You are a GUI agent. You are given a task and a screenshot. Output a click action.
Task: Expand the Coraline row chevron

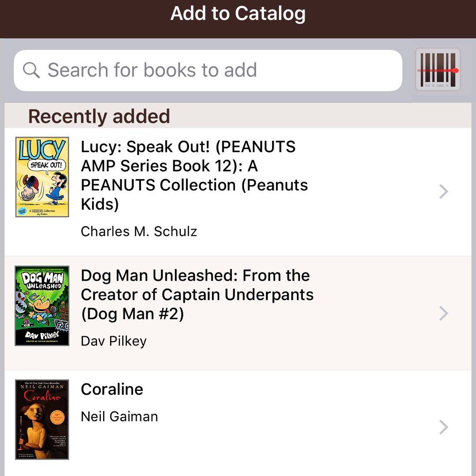(x=443, y=427)
